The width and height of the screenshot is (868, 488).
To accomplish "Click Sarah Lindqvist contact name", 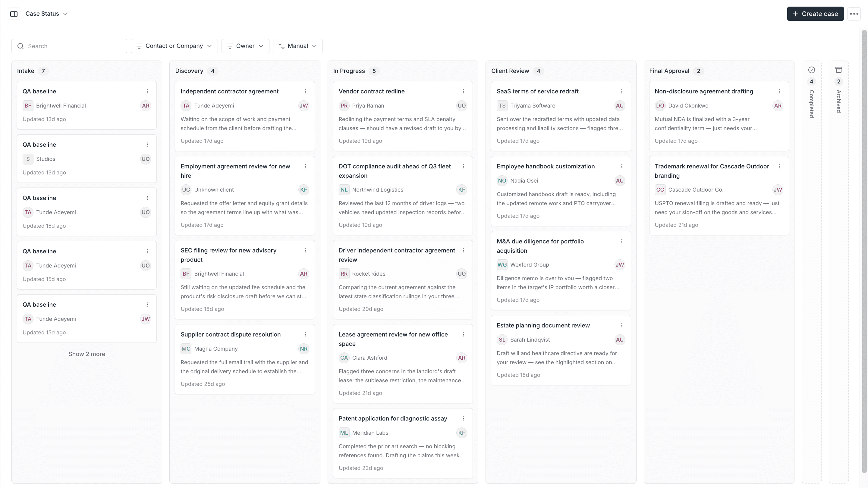I will [x=530, y=340].
